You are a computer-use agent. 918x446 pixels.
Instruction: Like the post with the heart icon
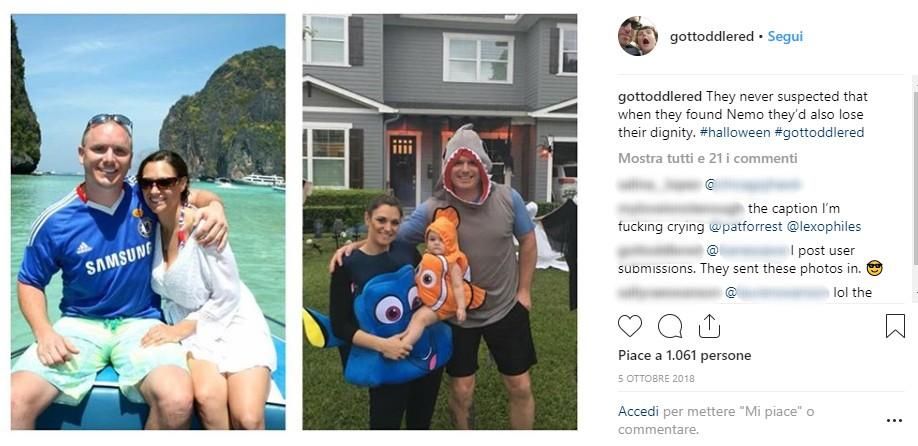click(x=630, y=326)
